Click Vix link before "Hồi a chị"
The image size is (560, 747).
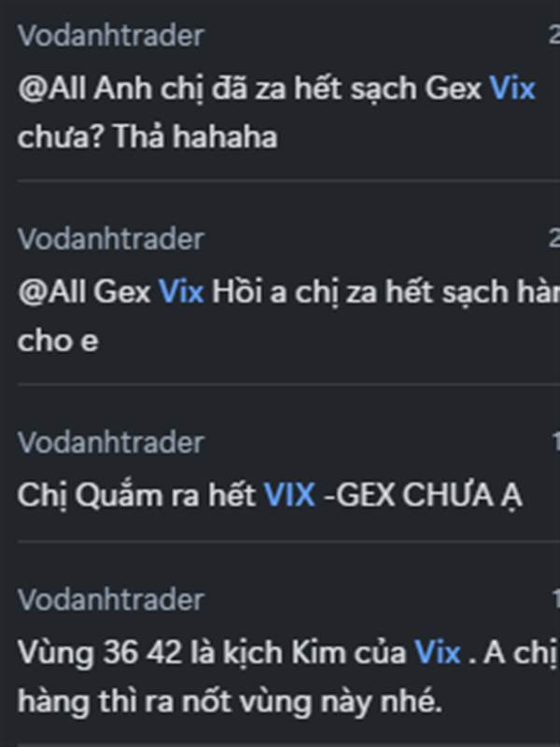pyautogui.click(x=181, y=291)
